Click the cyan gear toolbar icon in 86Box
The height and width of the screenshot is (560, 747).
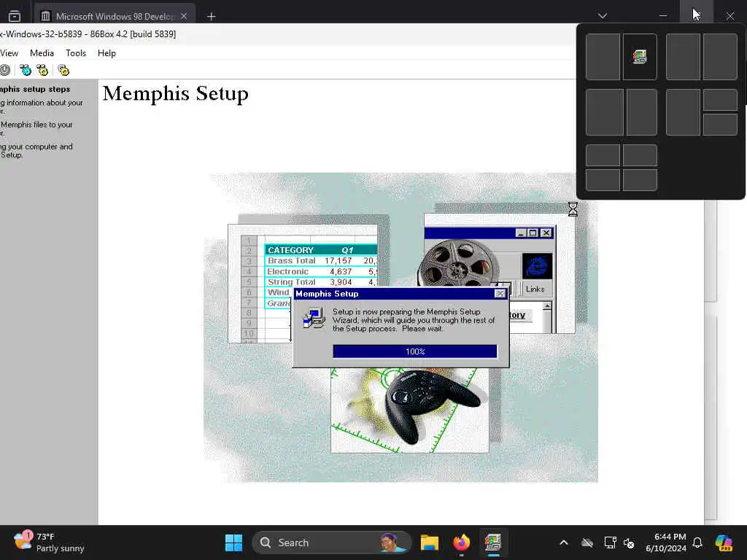(x=26, y=71)
